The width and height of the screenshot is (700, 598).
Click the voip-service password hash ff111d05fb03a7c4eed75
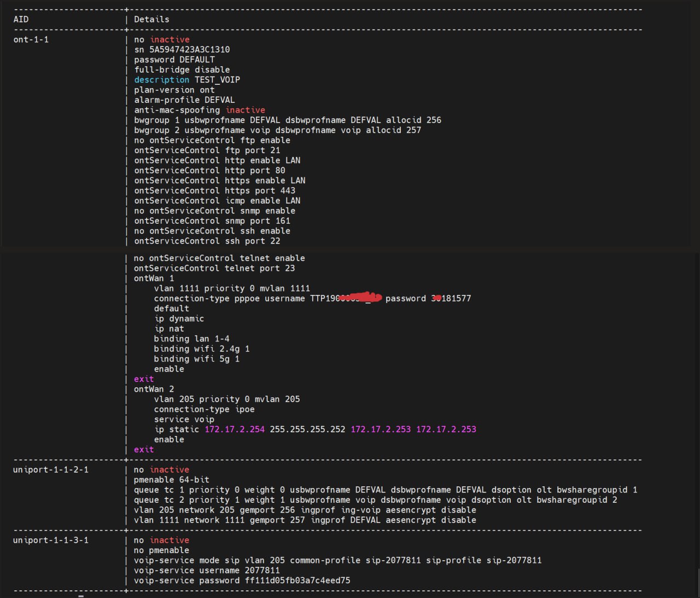[x=297, y=580]
